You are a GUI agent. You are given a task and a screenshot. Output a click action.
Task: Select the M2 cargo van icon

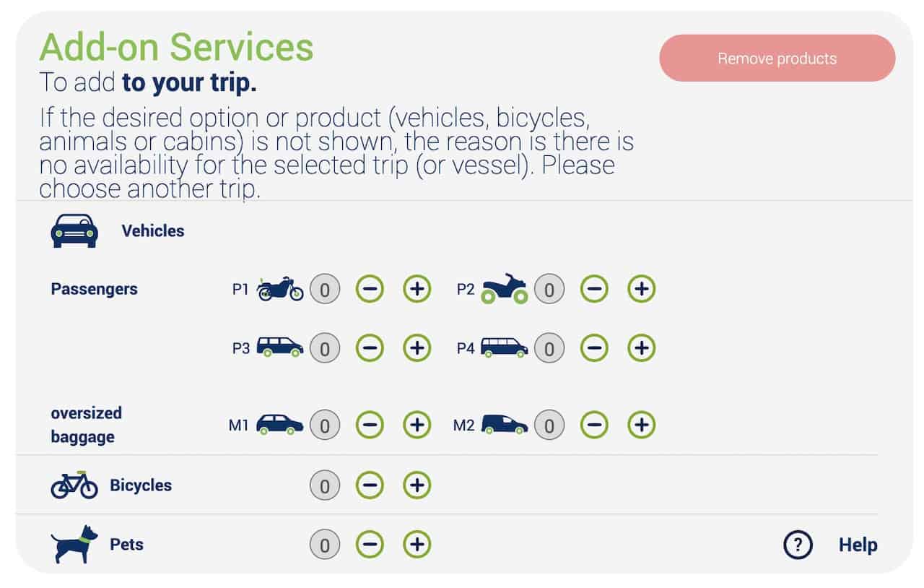coord(505,424)
